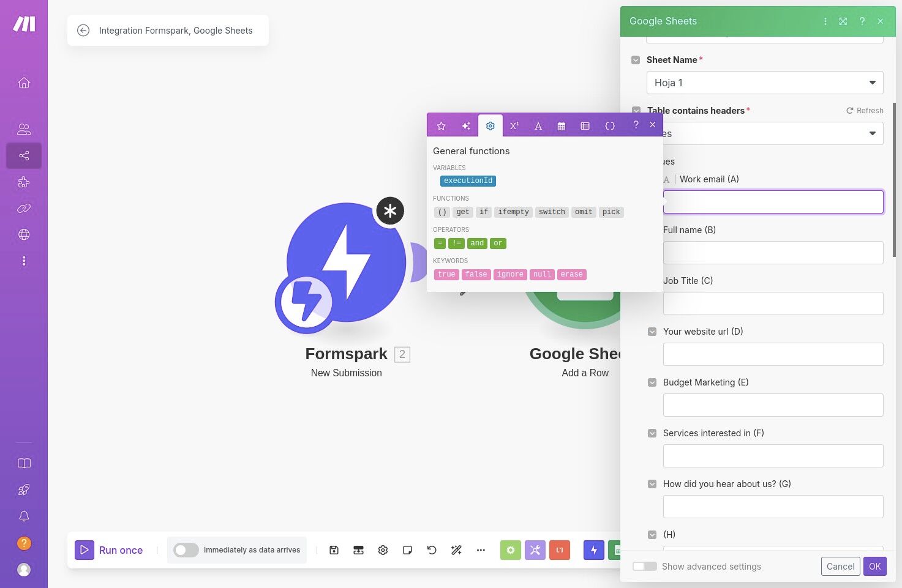
Task: Toggle the scheduling switch on
Action: [x=186, y=550]
